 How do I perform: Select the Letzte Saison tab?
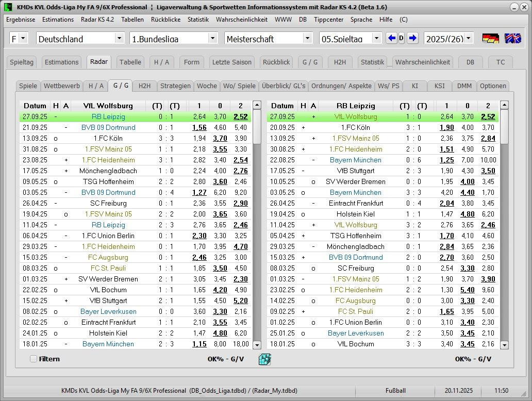tap(232, 62)
